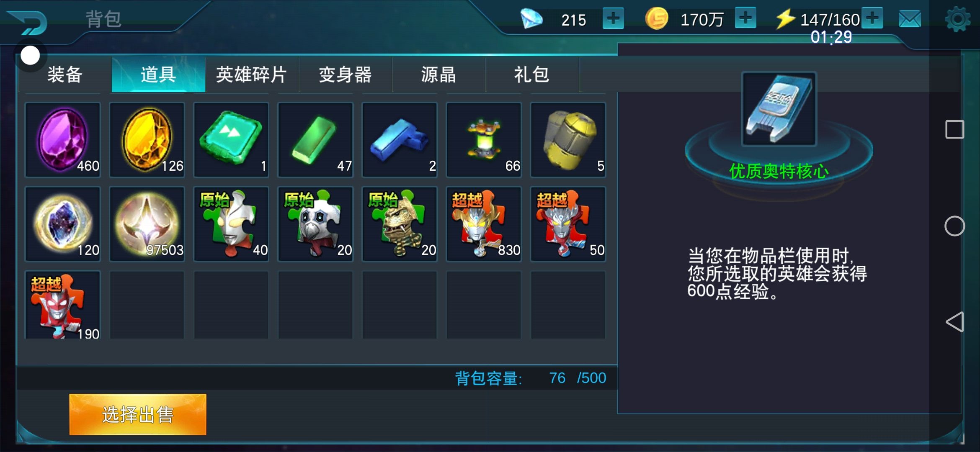Open the mail envelope icon

[x=910, y=19]
